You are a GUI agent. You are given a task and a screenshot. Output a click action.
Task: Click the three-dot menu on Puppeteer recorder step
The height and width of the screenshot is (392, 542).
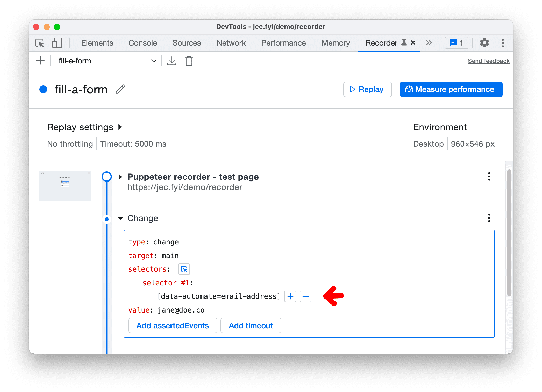489,176
